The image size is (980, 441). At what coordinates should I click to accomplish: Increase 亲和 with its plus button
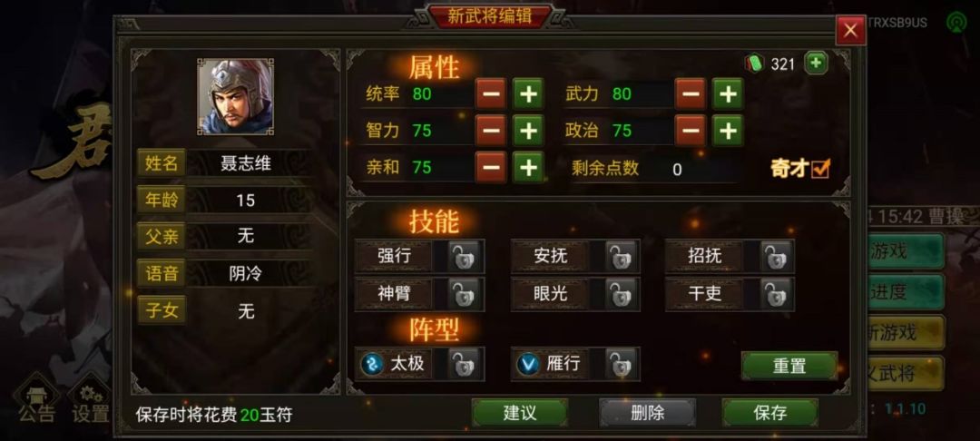(x=528, y=167)
